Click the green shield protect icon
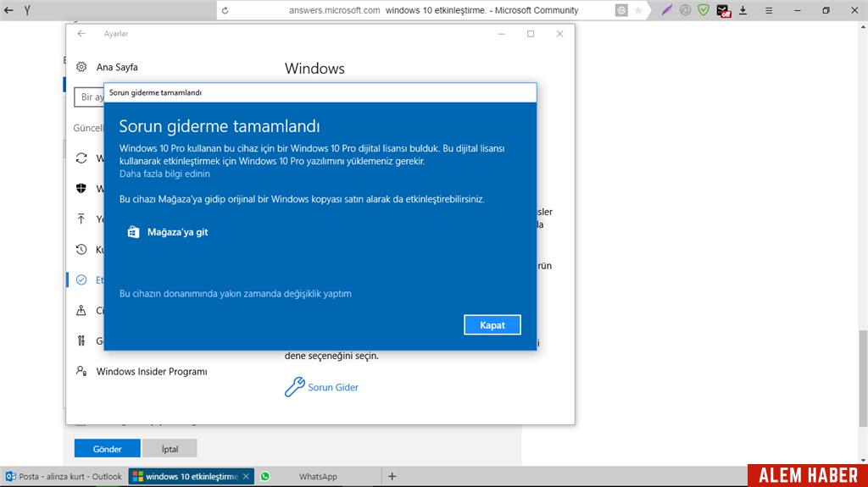Screen dimensions: 868x487 704,10
